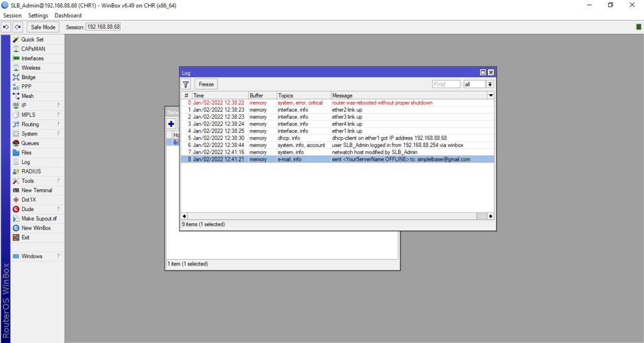This screenshot has height=343, width=644.
Task: Expand the System submenu arrow
Action: [58, 133]
